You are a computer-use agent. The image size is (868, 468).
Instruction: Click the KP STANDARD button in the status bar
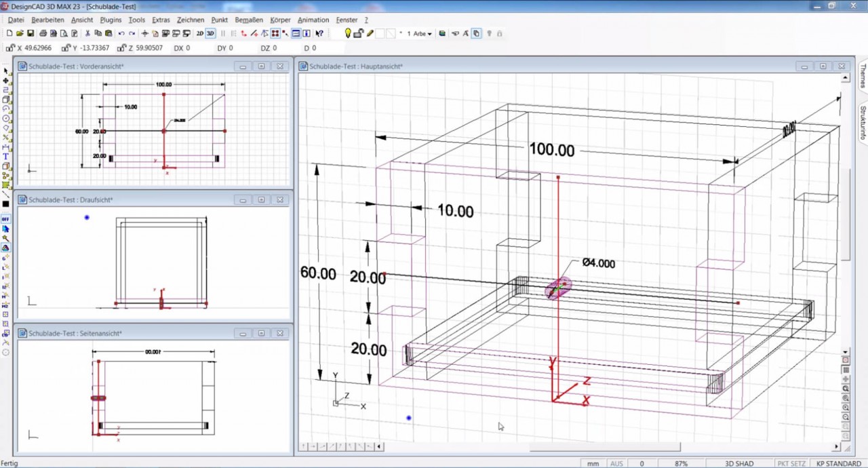tap(838, 463)
